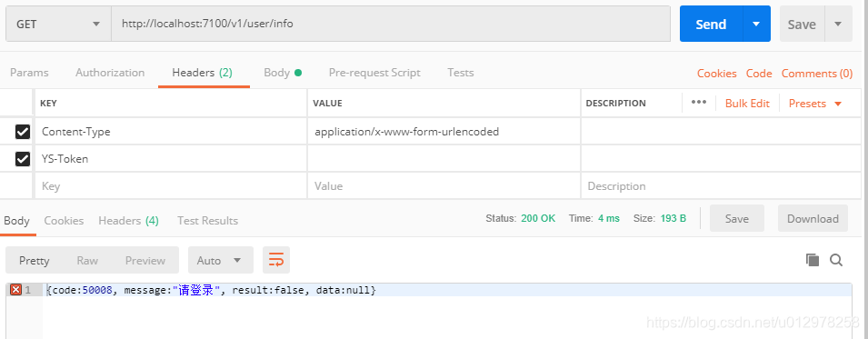
Task: Click the blue Send button
Action: click(x=711, y=24)
